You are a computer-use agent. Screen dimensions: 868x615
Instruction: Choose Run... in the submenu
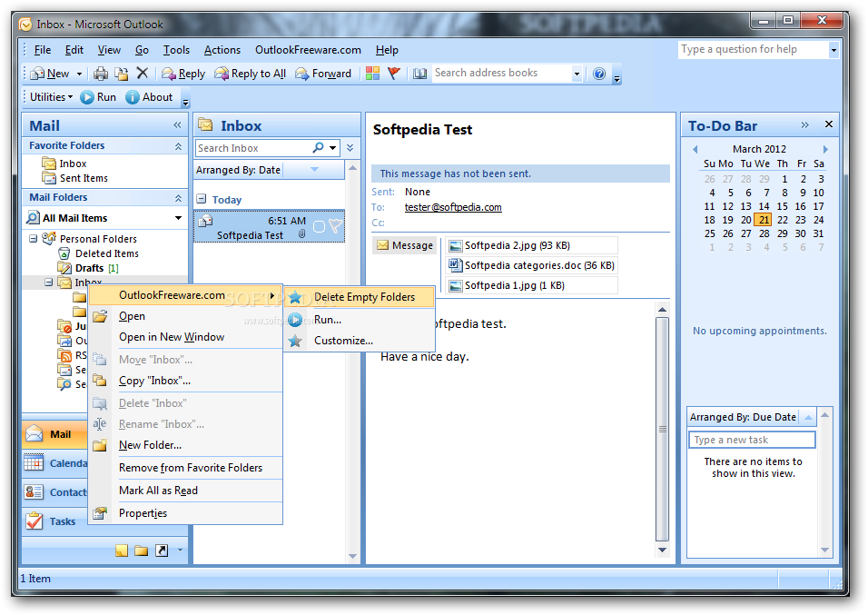[360, 320]
